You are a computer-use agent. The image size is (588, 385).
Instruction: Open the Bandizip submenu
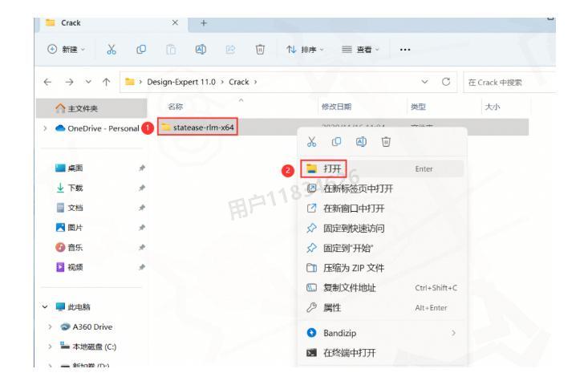click(x=382, y=333)
